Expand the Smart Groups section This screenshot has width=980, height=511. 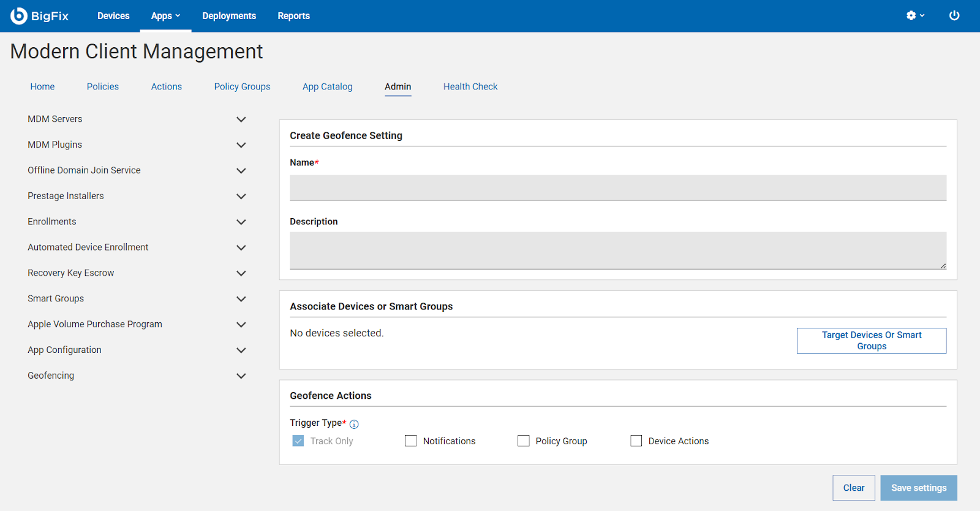point(241,299)
